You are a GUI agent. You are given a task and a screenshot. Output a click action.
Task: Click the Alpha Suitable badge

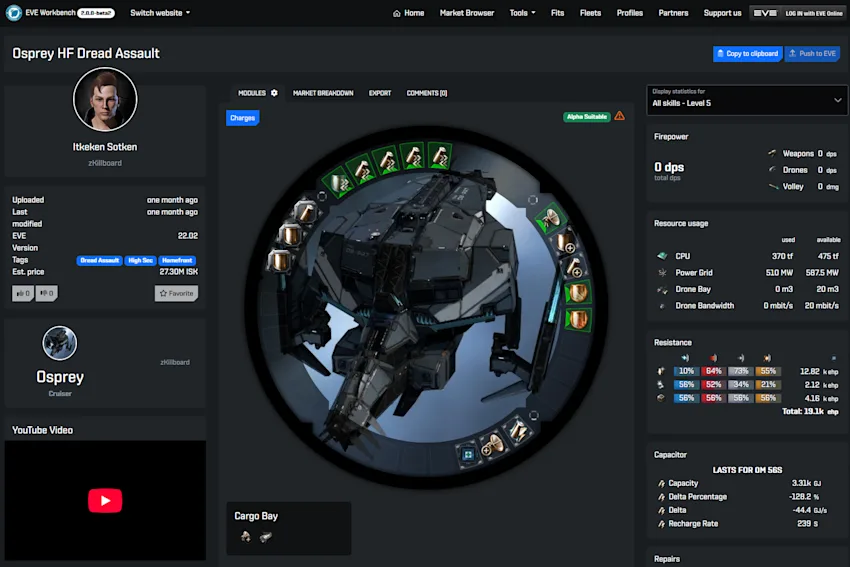(x=587, y=117)
